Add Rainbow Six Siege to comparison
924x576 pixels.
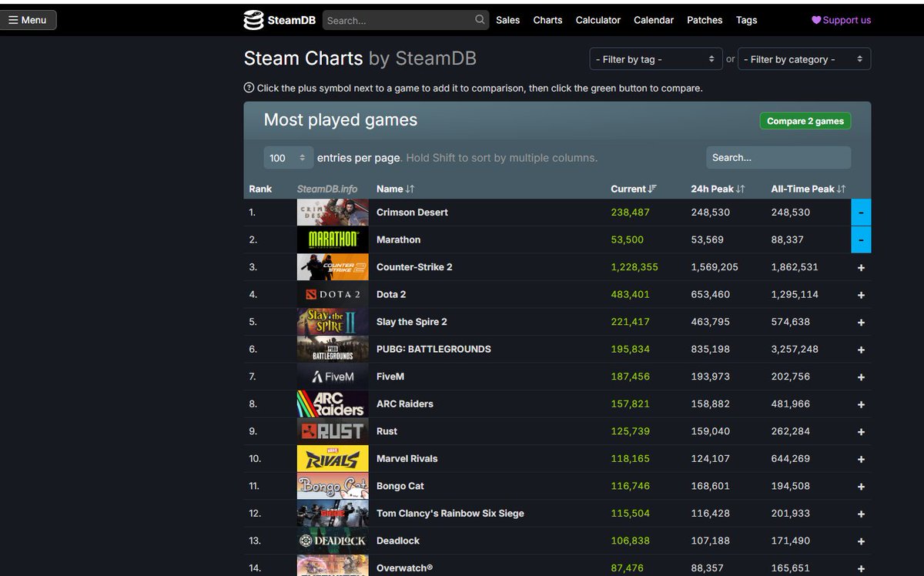coord(861,514)
